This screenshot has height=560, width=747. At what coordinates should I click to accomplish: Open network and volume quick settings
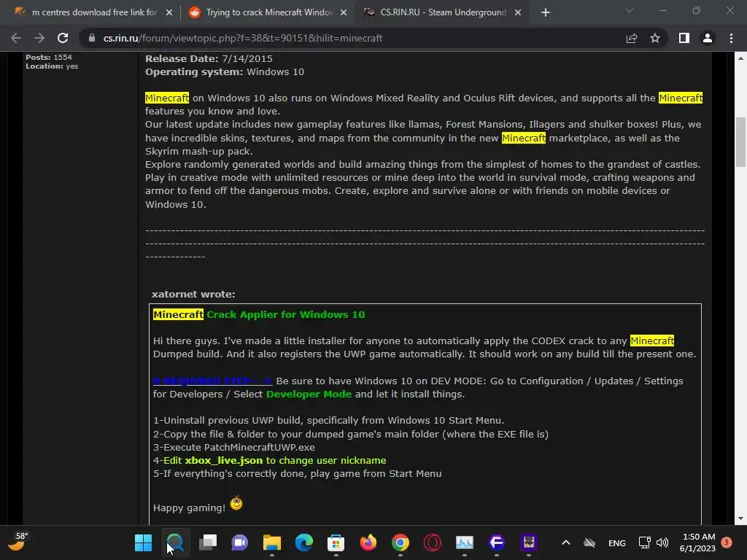(653, 542)
